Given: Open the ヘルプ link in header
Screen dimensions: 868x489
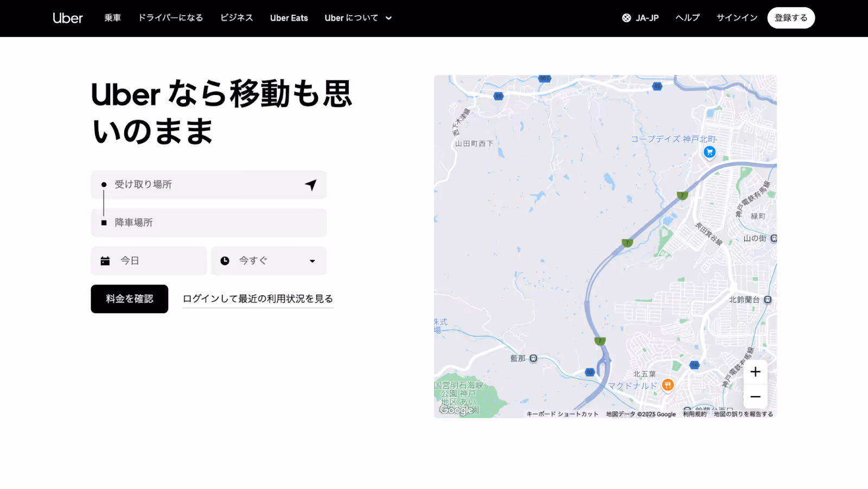Looking at the screenshot, I should [687, 18].
